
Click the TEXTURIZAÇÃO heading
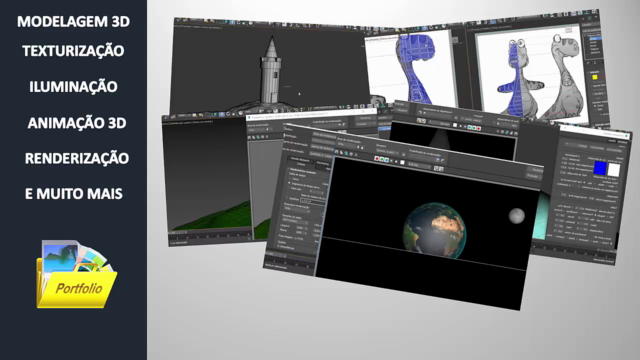[73, 51]
